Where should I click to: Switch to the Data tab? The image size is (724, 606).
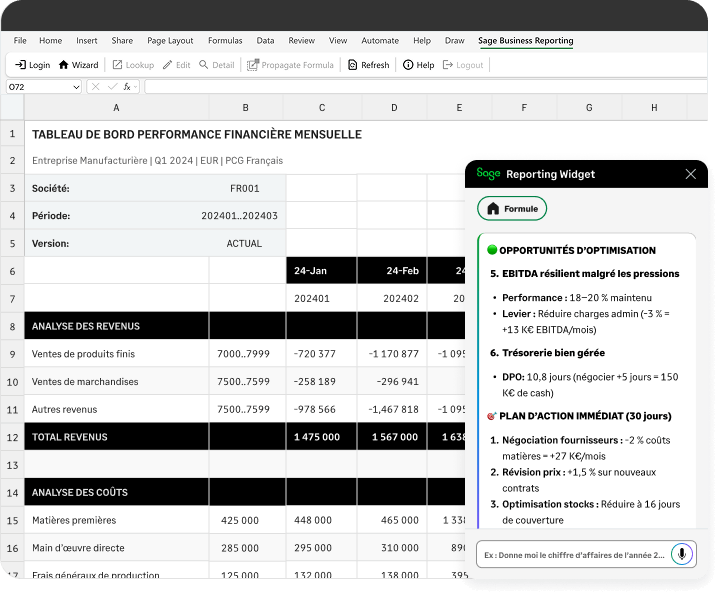[265, 41]
